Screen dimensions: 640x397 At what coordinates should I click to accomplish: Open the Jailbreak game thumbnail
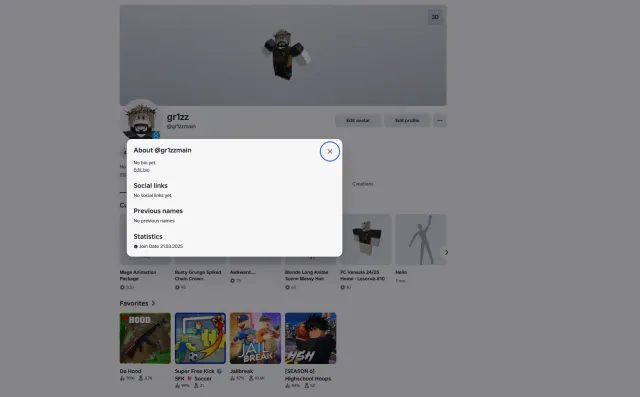click(x=255, y=338)
